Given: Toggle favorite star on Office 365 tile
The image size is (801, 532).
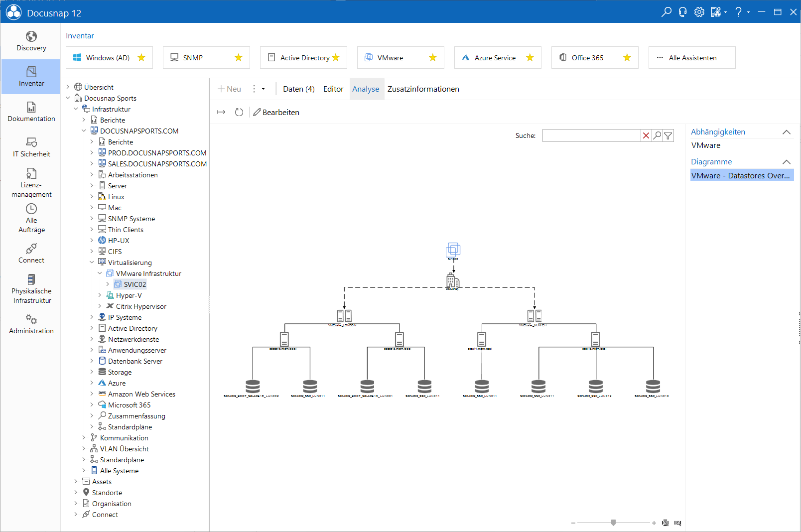Looking at the screenshot, I should tap(627, 58).
